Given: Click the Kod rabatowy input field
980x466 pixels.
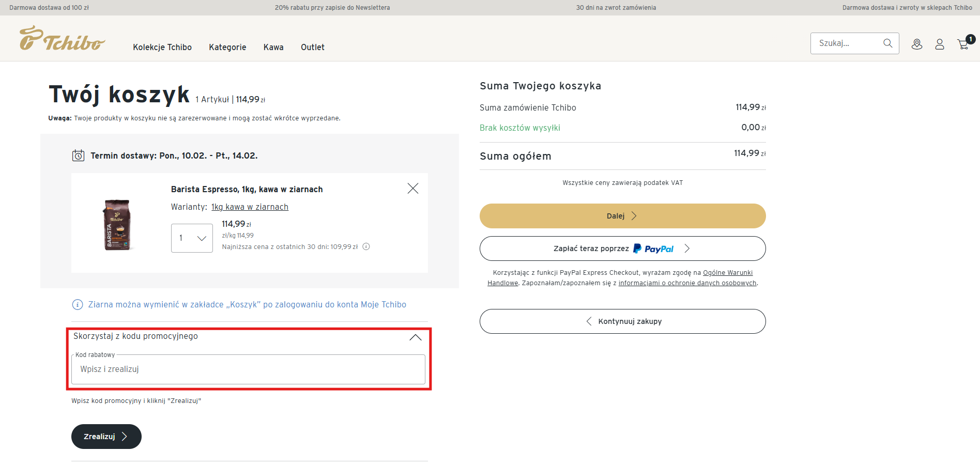Looking at the screenshot, I should (248, 369).
